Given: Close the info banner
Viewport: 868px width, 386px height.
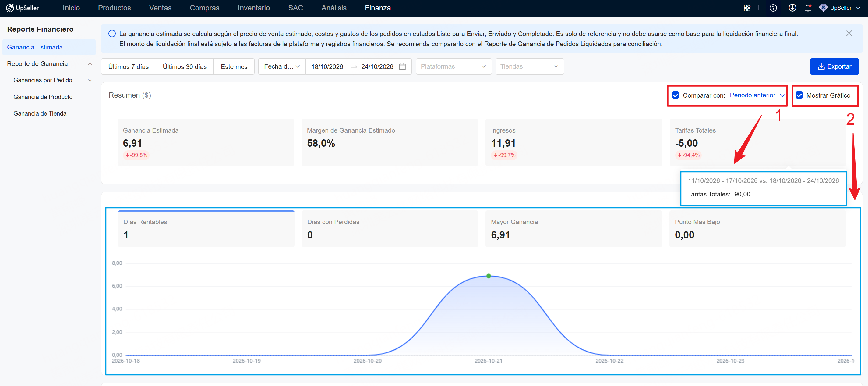Looking at the screenshot, I should tap(849, 33).
